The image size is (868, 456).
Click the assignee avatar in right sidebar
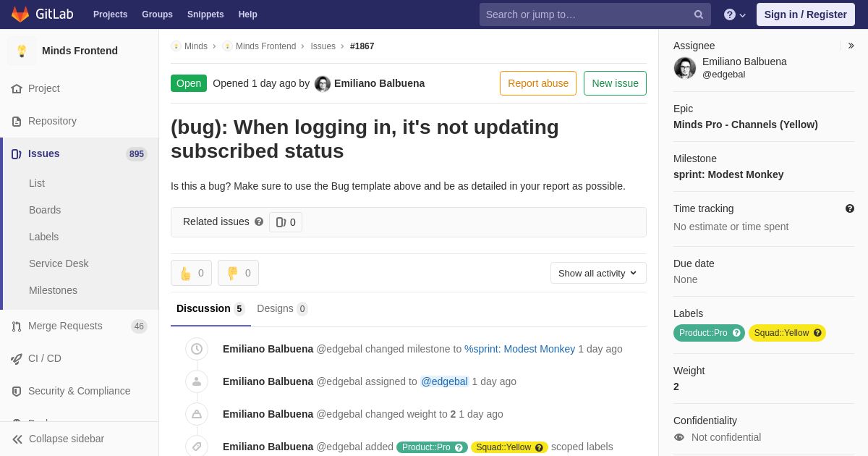685,68
